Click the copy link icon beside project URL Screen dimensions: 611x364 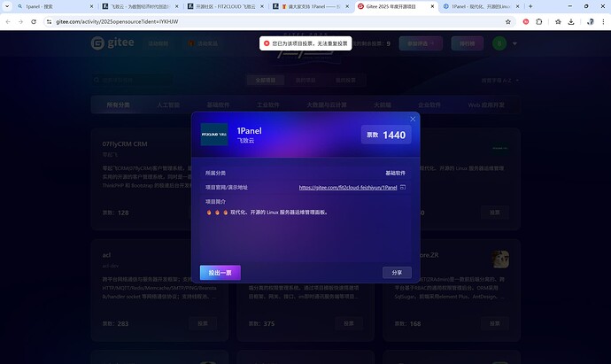[403, 188]
